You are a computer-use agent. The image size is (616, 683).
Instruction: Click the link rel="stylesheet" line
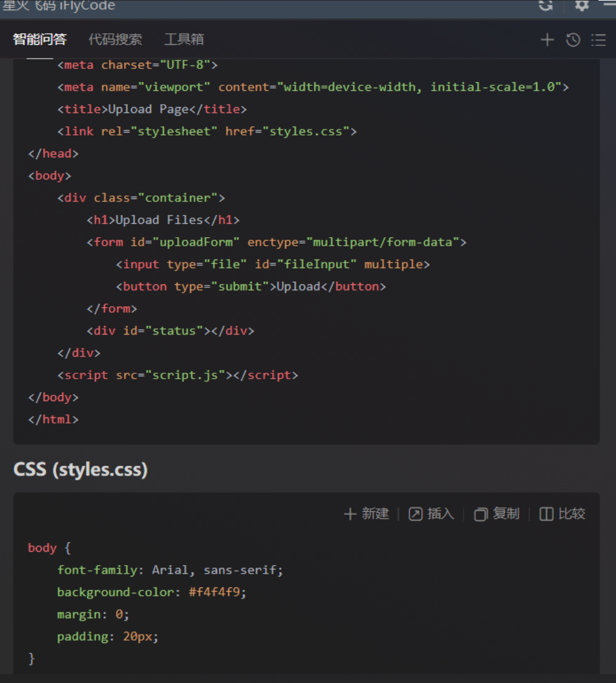207,131
